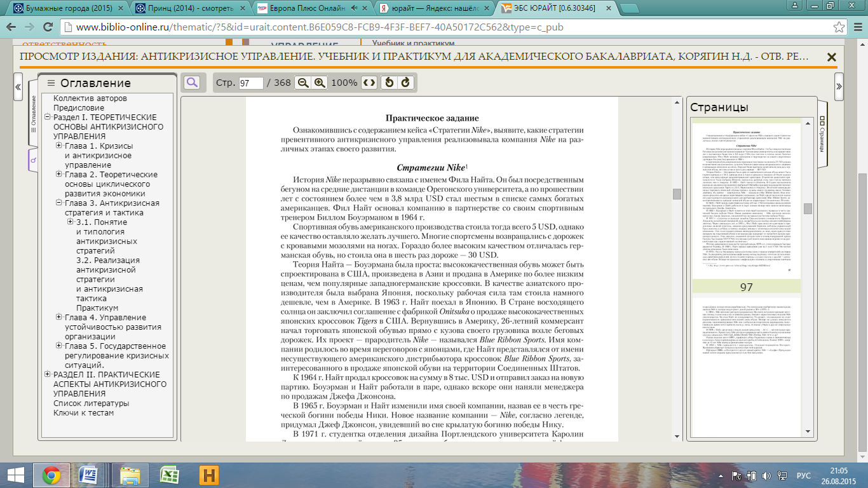Collapse Раздел I tree node
868x488 pixels.
coord(48,118)
